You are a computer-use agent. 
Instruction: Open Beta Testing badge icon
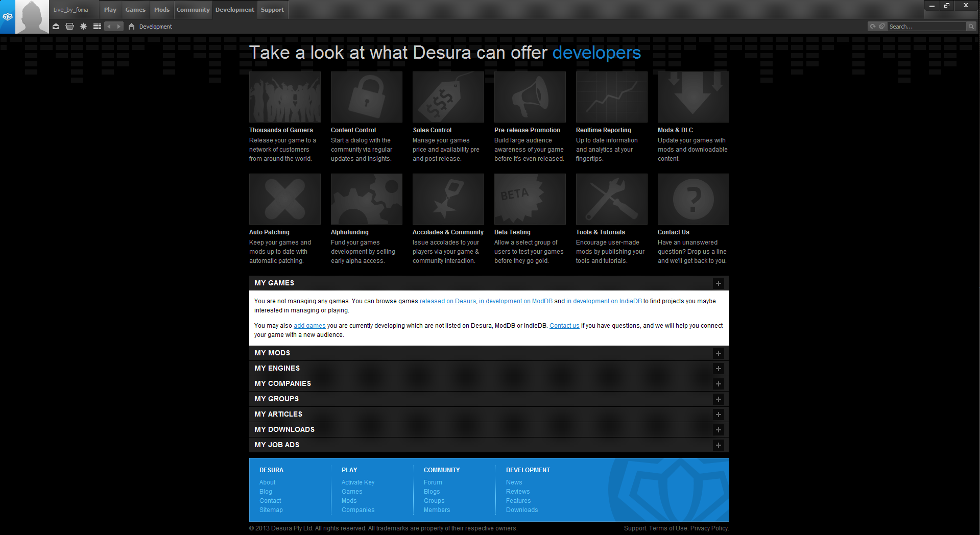tap(530, 199)
